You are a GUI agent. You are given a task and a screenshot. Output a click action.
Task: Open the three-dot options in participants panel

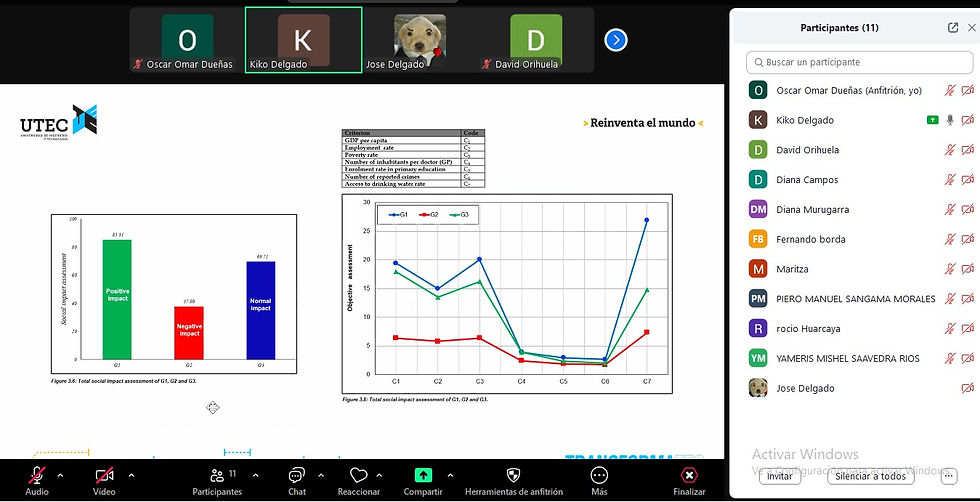(x=949, y=476)
